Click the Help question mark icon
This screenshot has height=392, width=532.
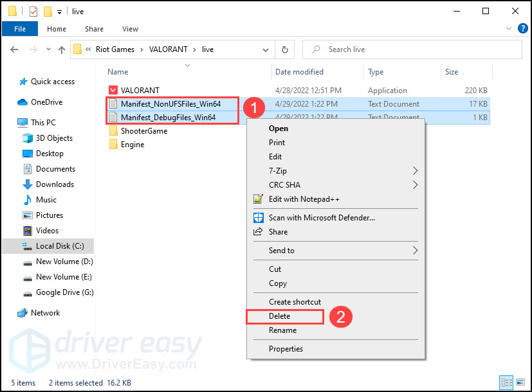[x=522, y=29]
